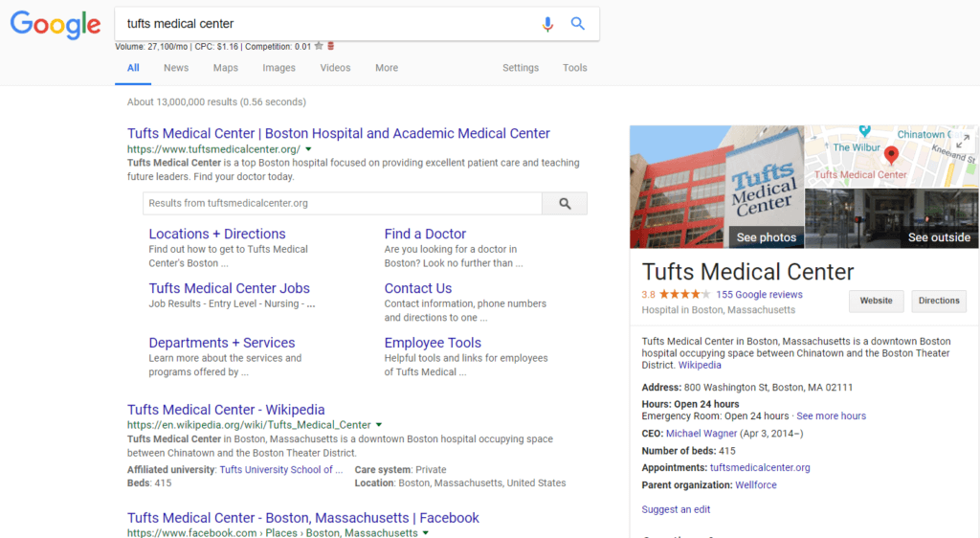Viewport: 980px width, 538px height.
Task: Open Tufts Medical Center - Wikipedia result
Action: 226,410
